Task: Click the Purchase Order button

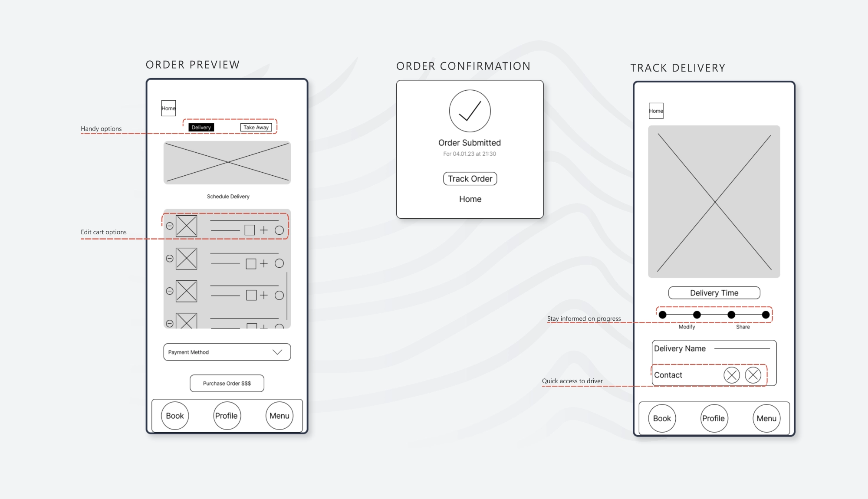Action: pos(227,383)
